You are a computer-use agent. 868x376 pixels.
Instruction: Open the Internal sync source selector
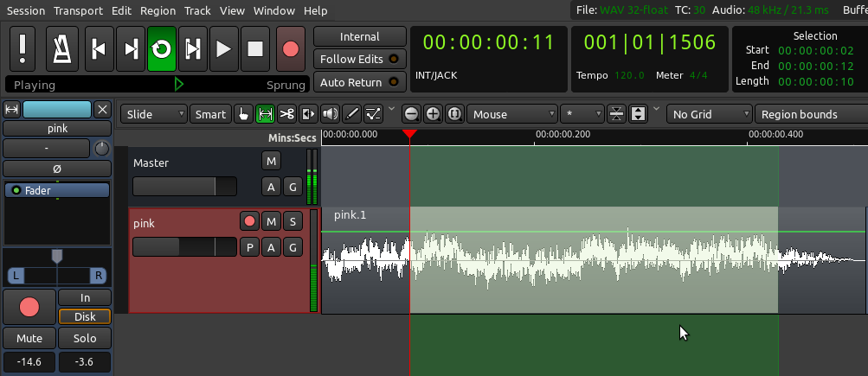[359, 36]
